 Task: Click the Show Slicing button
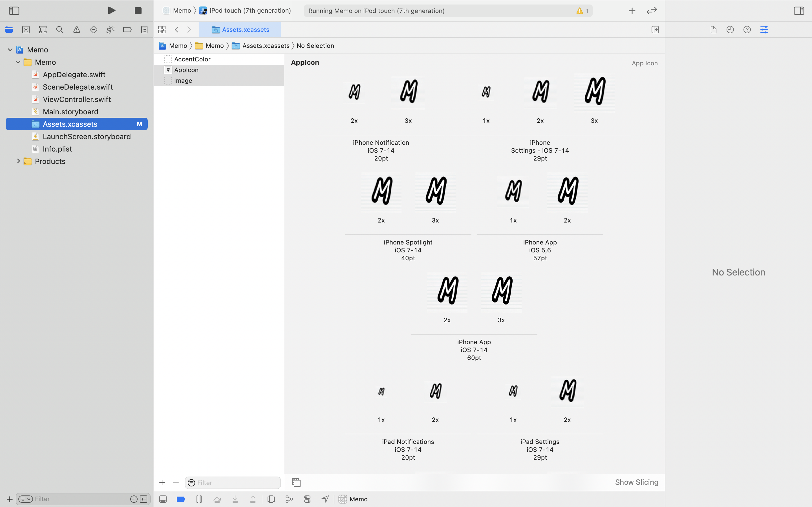pyautogui.click(x=637, y=482)
